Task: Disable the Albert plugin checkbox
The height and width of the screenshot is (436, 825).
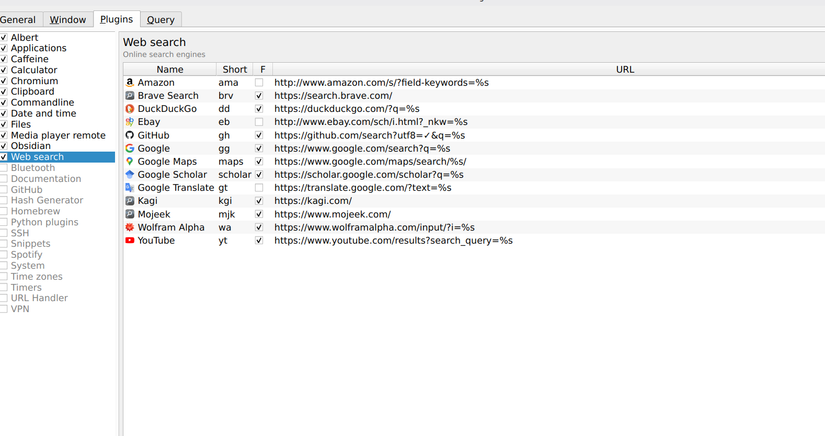Action: point(4,37)
